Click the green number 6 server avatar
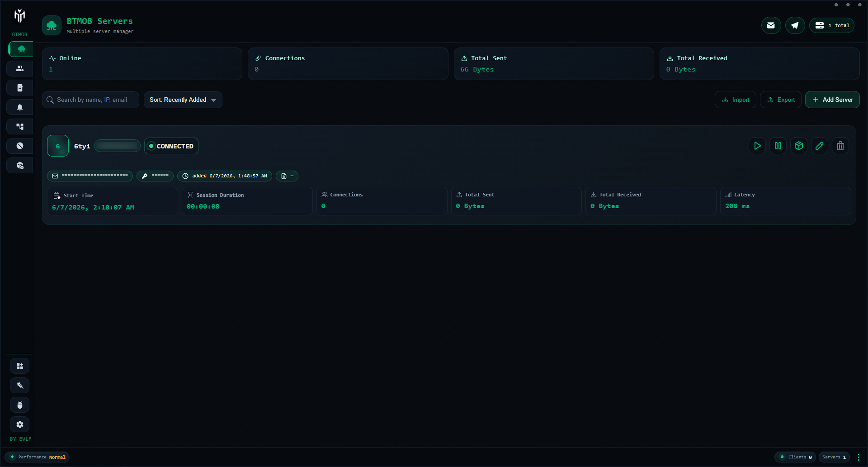The width and height of the screenshot is (868, 467). click(58, 146)
